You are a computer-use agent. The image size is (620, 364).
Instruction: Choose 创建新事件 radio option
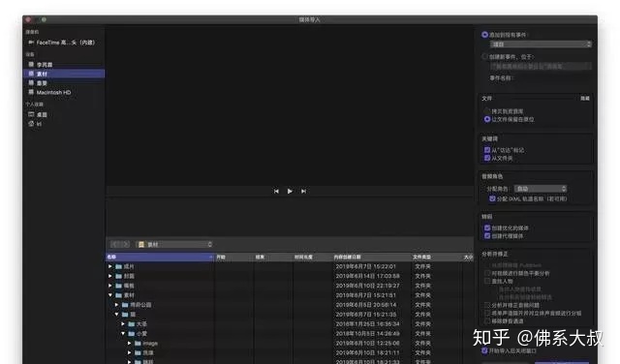point(484,57)
